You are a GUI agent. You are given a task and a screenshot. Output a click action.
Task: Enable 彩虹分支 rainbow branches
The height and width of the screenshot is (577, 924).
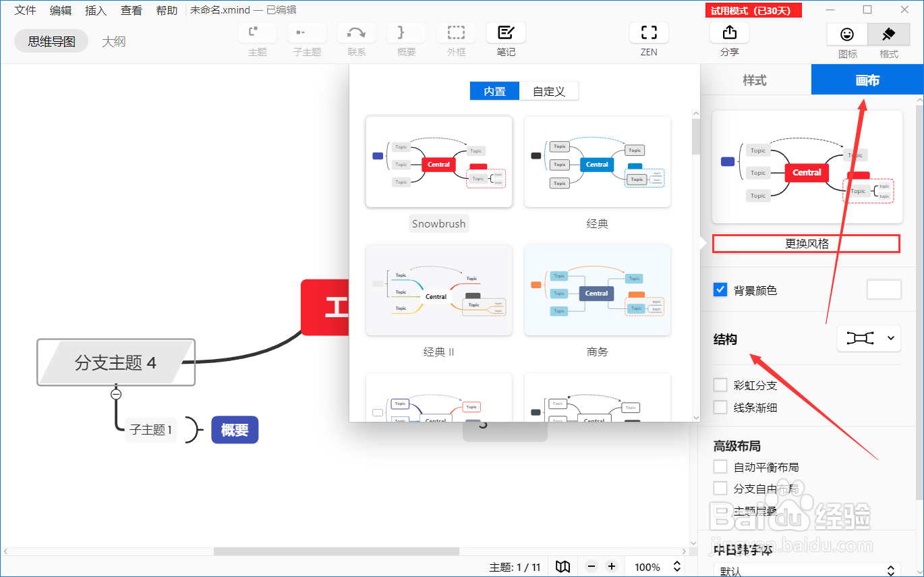[x=720, y=385]
